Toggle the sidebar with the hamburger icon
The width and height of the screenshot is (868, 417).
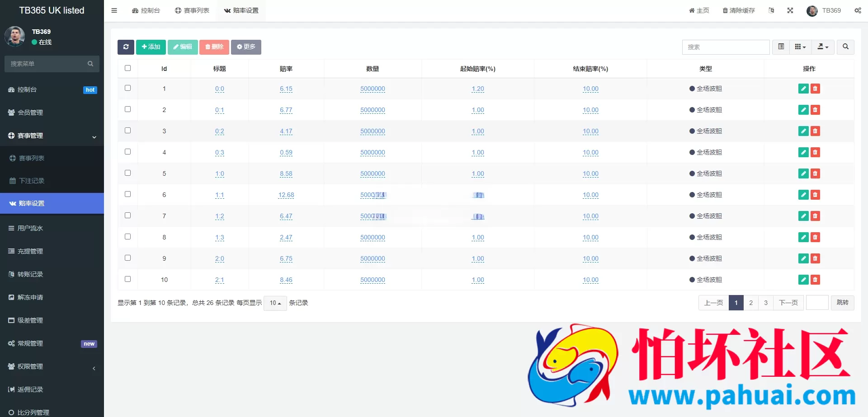point(114,10)
